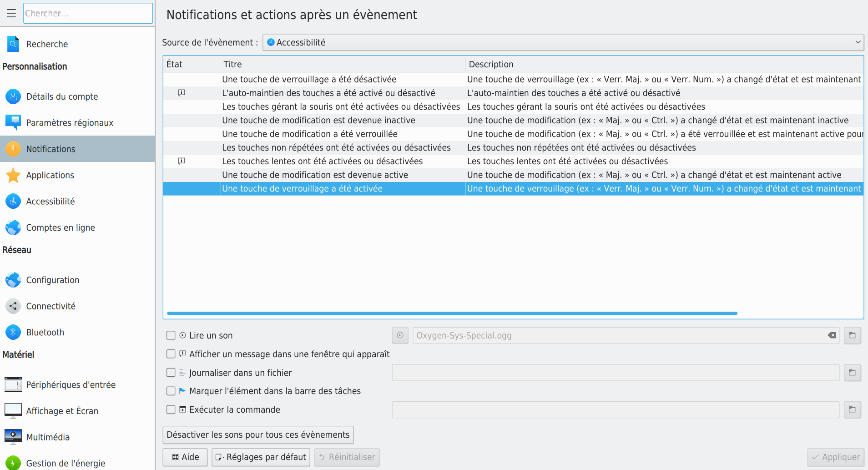
Task: Click the Recherche sidebar icon
Action: (13, 44)
